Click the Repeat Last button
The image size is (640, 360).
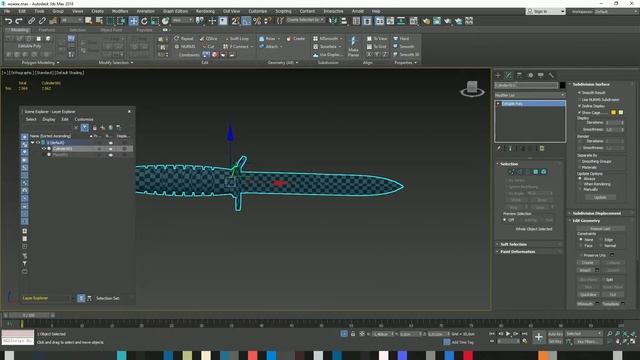[600, 229]
